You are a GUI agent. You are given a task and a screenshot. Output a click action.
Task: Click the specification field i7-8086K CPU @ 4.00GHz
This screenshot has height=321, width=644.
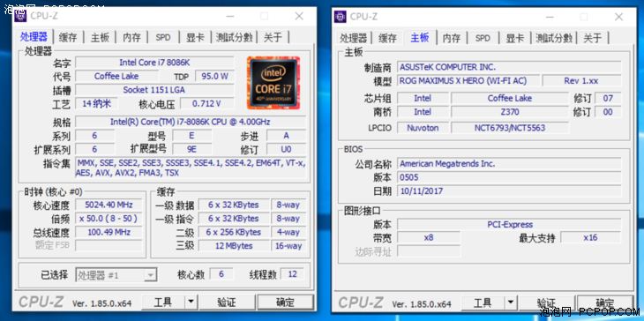coord(191,122)
